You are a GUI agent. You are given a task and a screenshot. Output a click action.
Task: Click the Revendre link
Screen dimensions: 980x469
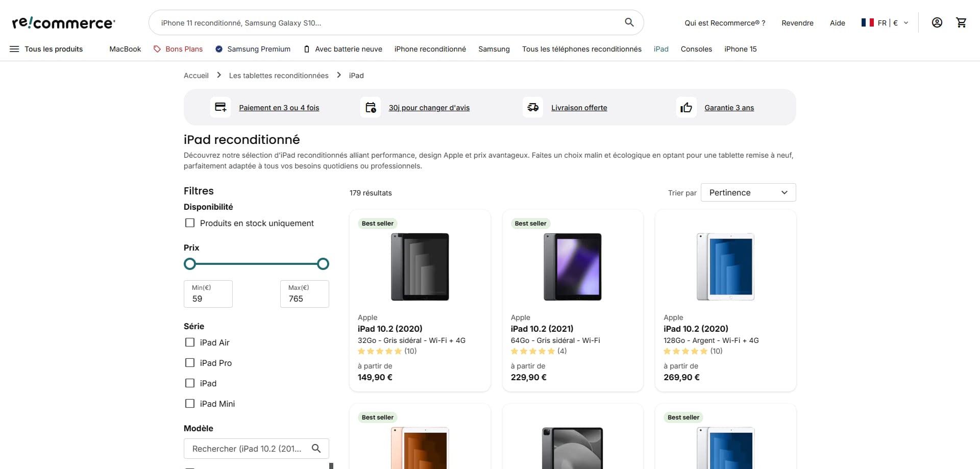pos(797,23)
